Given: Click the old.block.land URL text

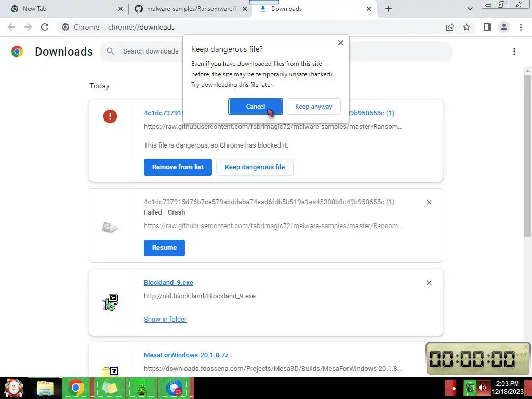Looking at the screenshot, I should click(199, 296).
